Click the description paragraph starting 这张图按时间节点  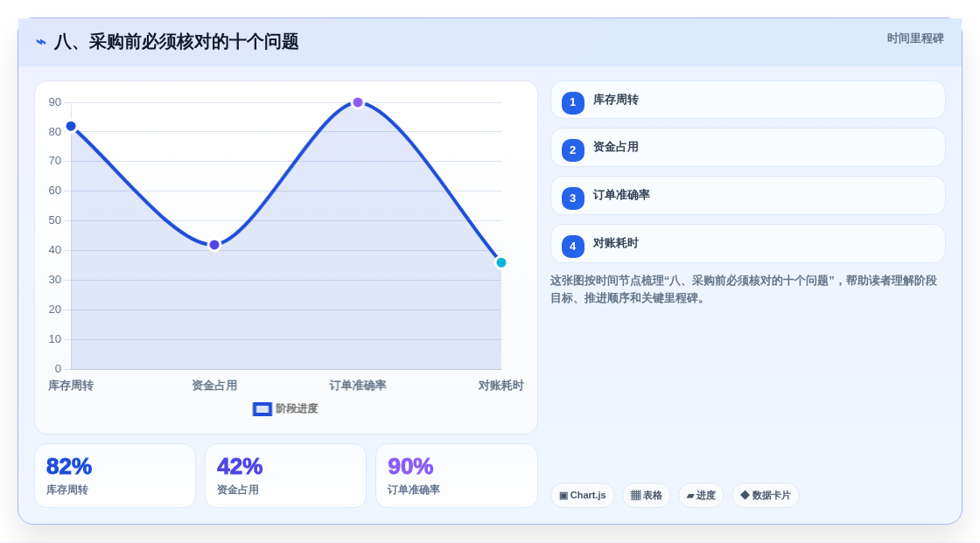pos(744,289)
